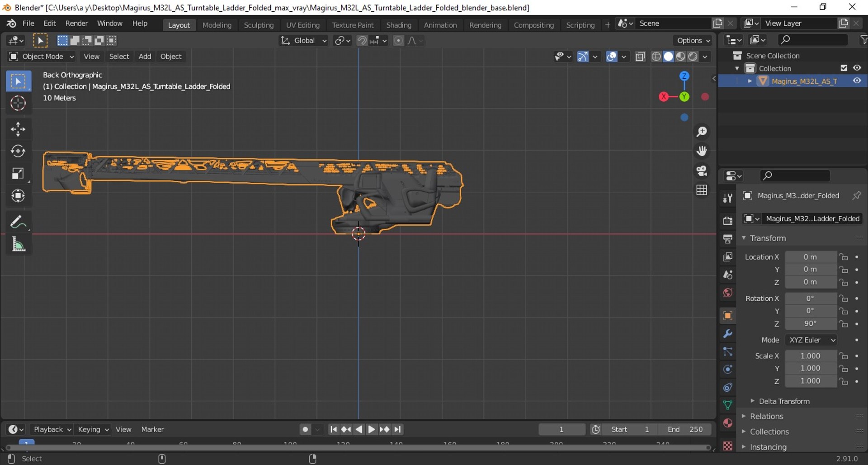
Task: Open the Material properties tab
Action: [x=727, y=423]
